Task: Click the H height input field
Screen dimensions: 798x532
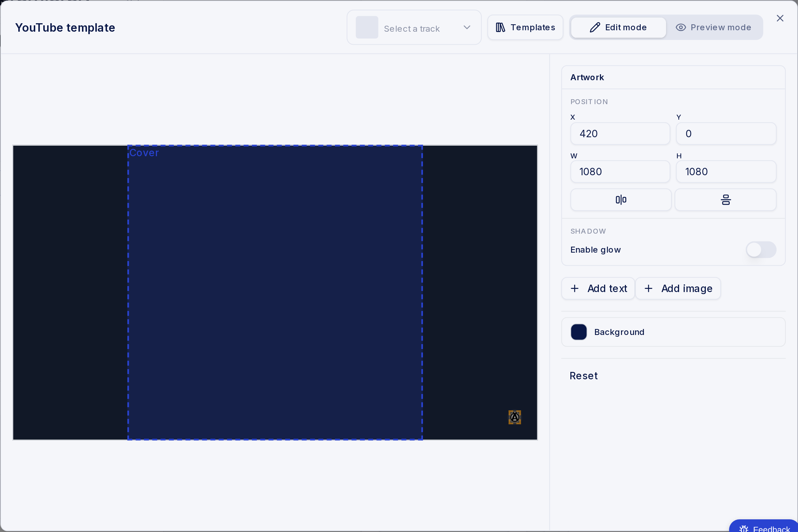Action: [726, 172]
